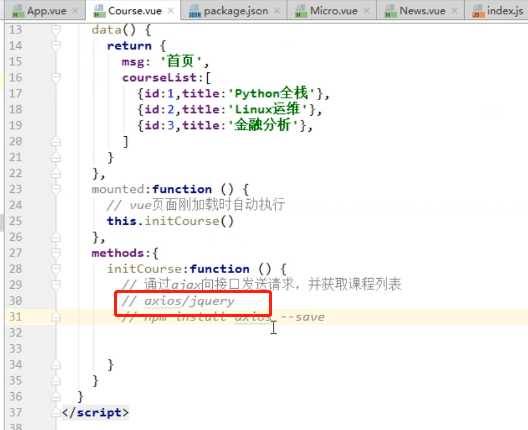Click the App.vue file type icon

[x=18, y=11]
